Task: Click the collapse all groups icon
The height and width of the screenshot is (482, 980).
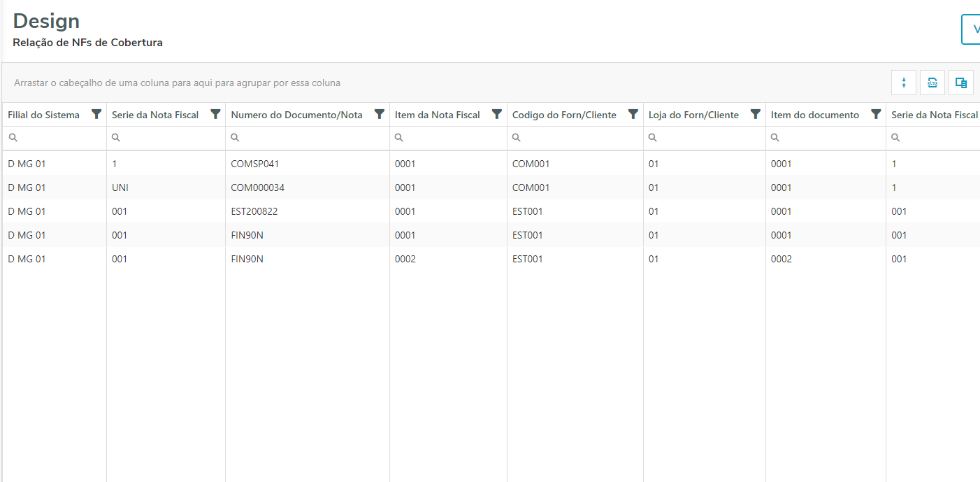Action: coord(904,83)
